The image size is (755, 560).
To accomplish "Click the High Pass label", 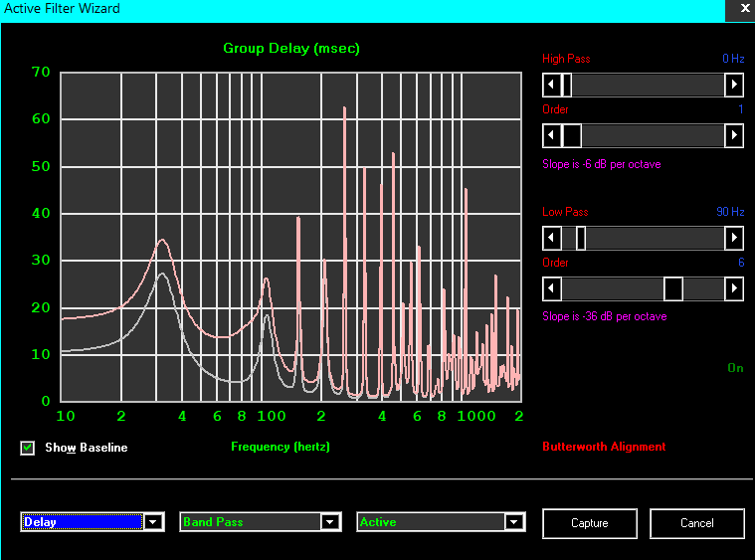I will pyautogui.click(x=566, y=59).
